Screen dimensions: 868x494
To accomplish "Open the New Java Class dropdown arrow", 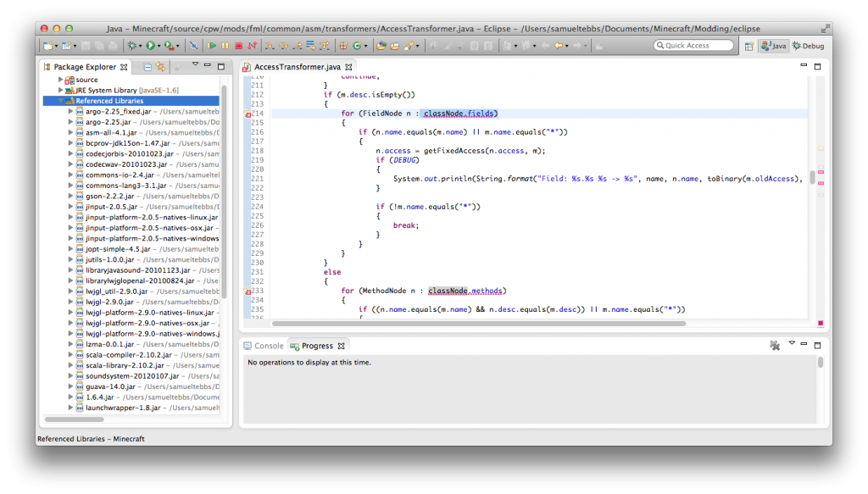I will [x=366, y=47].
